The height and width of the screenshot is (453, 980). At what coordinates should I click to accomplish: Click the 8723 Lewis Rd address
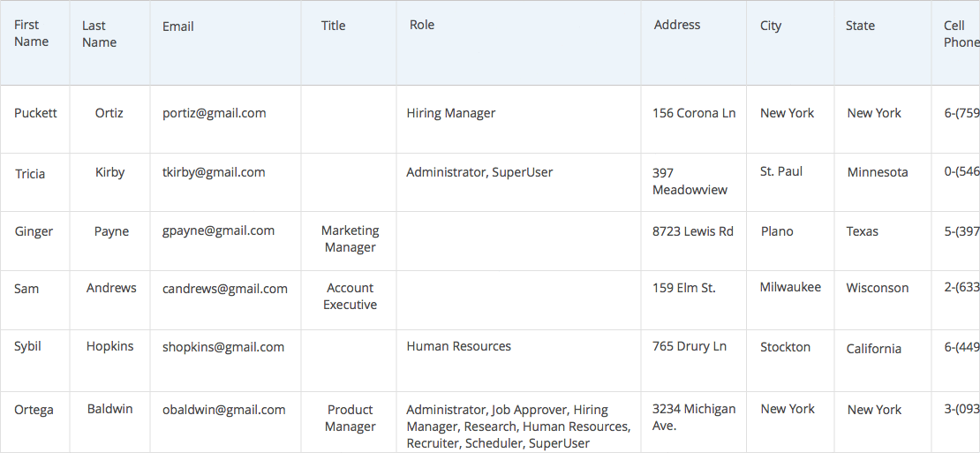[693, 231]
